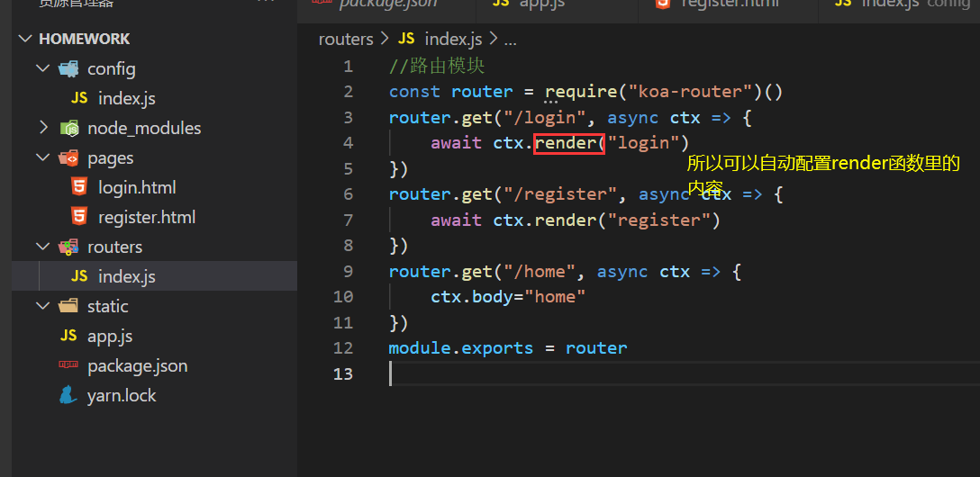Click routers in the breadcrumb path
Screen dimensions: 980x477
(x=346, y=40)
